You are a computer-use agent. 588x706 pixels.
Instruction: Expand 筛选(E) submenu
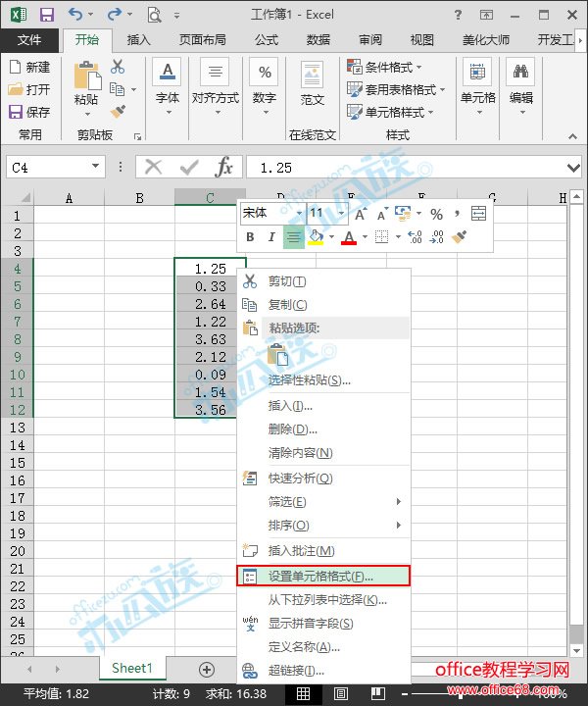[x=324, y=502]
